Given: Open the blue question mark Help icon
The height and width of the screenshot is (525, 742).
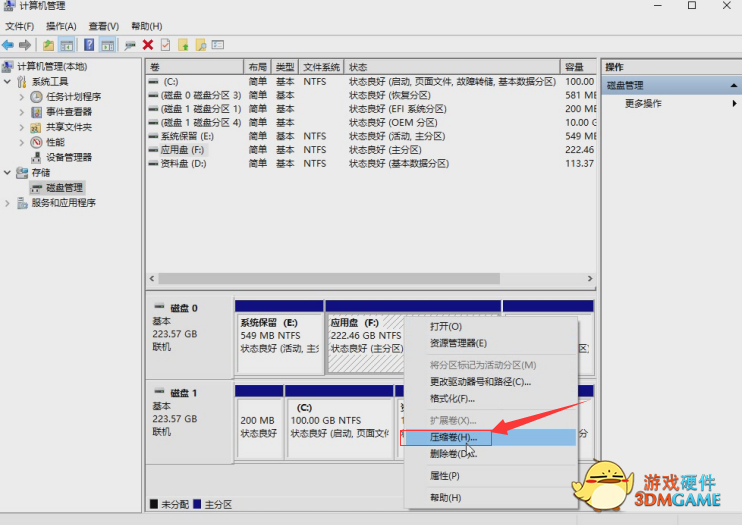Looking at the screenshot, I should coord(89,45).
